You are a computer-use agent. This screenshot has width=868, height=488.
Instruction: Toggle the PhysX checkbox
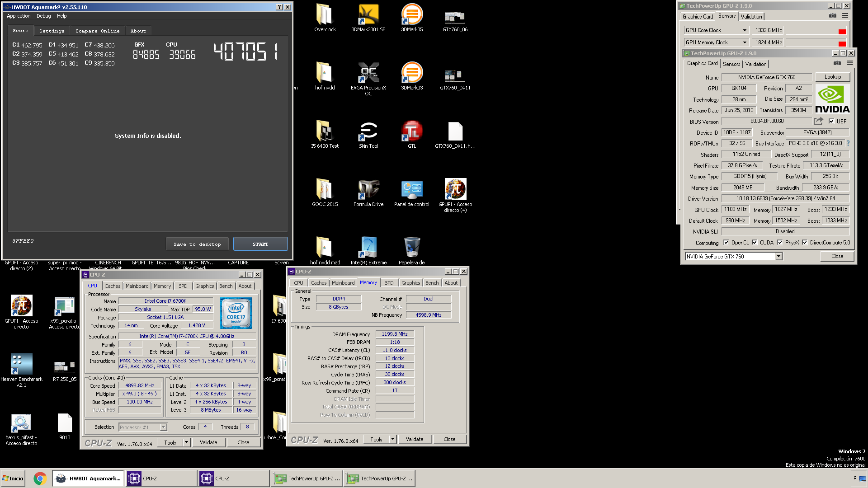(x=780, y=243)
